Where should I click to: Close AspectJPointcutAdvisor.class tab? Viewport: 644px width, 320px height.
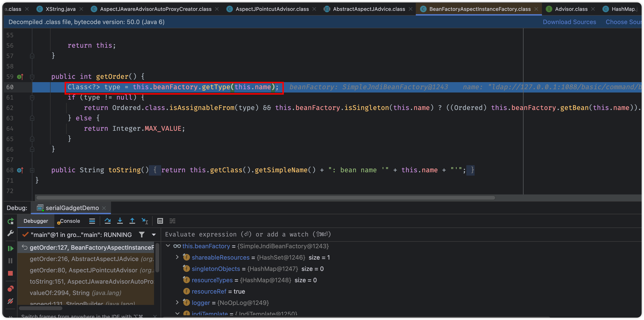(314, 9)
